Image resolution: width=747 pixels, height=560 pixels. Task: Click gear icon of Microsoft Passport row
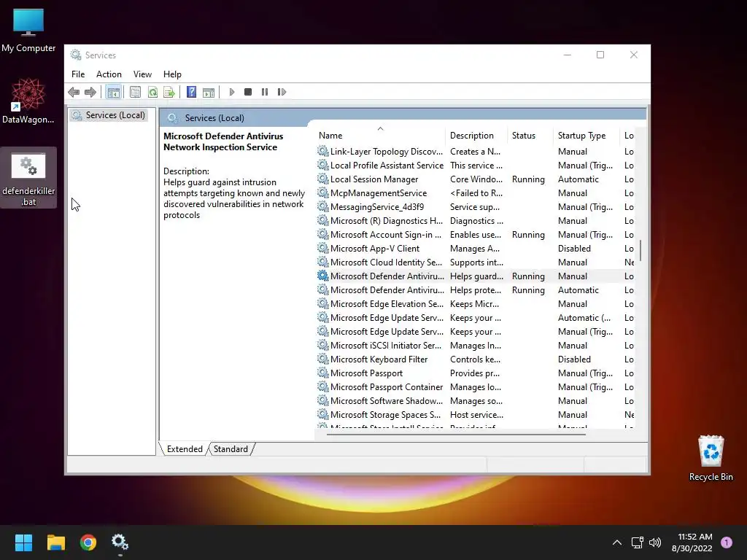point(323,373)
